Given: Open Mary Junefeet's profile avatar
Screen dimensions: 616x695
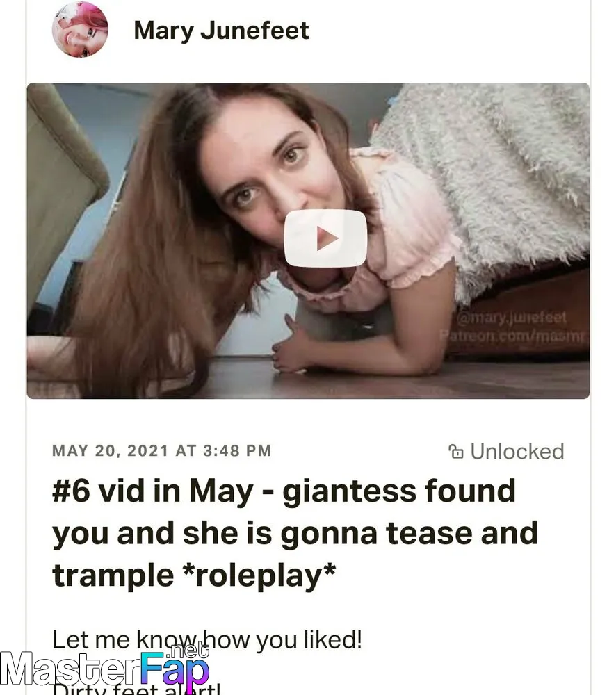Looking at the screenshot, I should tap(80, 30).
